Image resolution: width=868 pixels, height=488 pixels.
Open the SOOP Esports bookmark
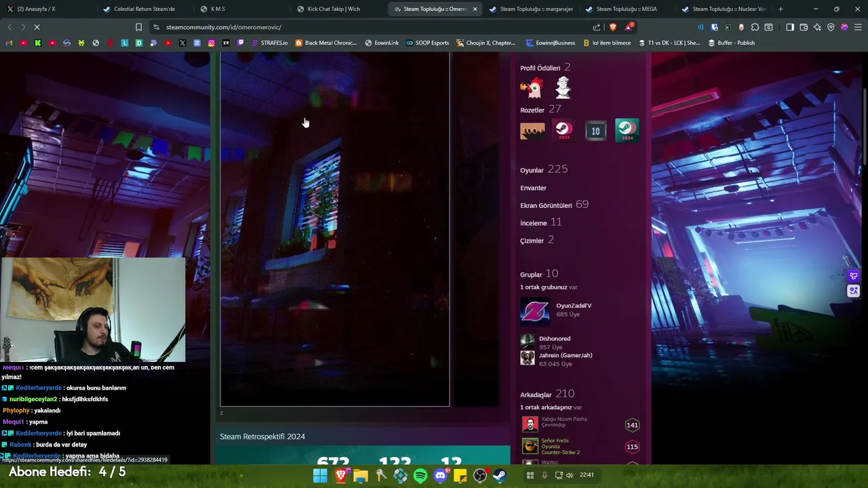(428, 43)
